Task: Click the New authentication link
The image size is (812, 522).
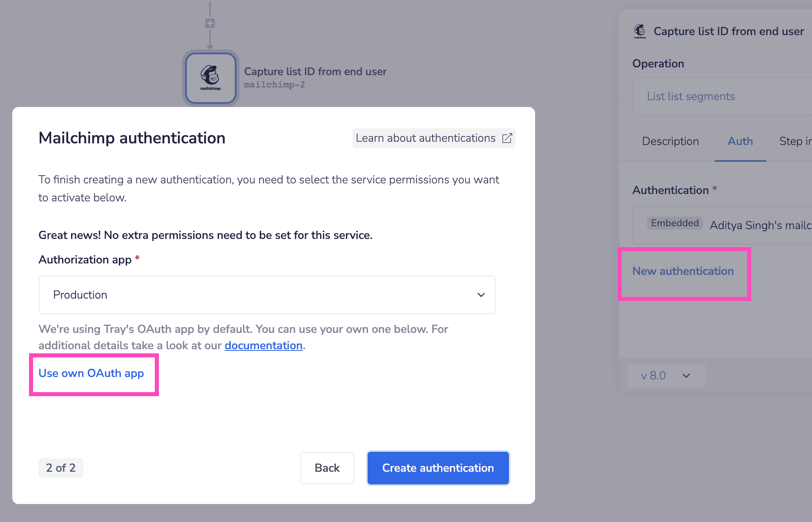Action: (683, 271)
